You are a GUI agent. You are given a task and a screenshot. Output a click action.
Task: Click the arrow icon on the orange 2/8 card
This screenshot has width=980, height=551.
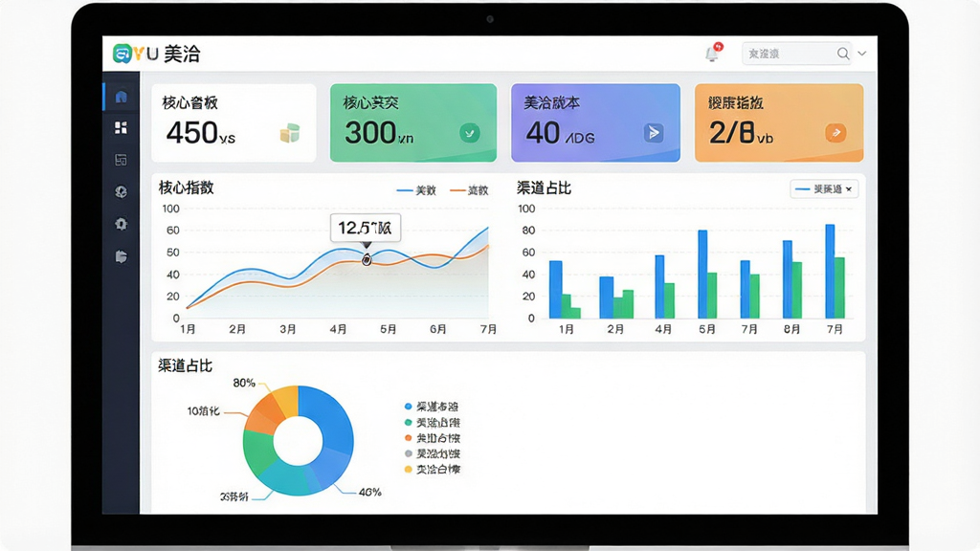835,132
